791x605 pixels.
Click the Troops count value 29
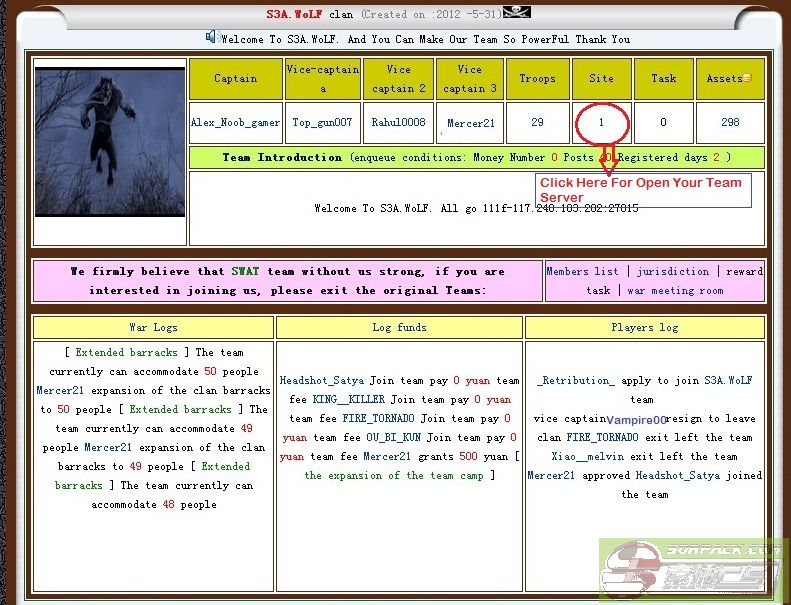click(537, 123)
